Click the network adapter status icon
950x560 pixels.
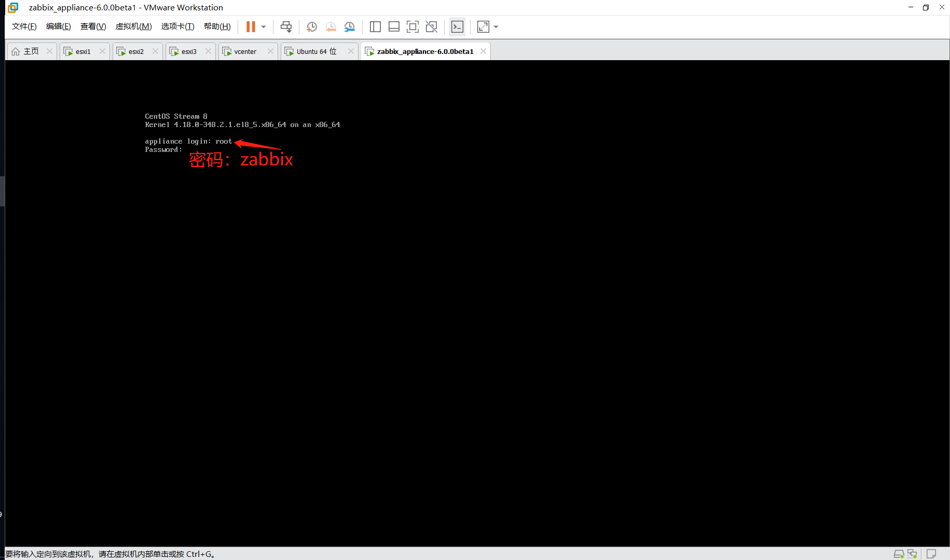[x=912, y=554]
